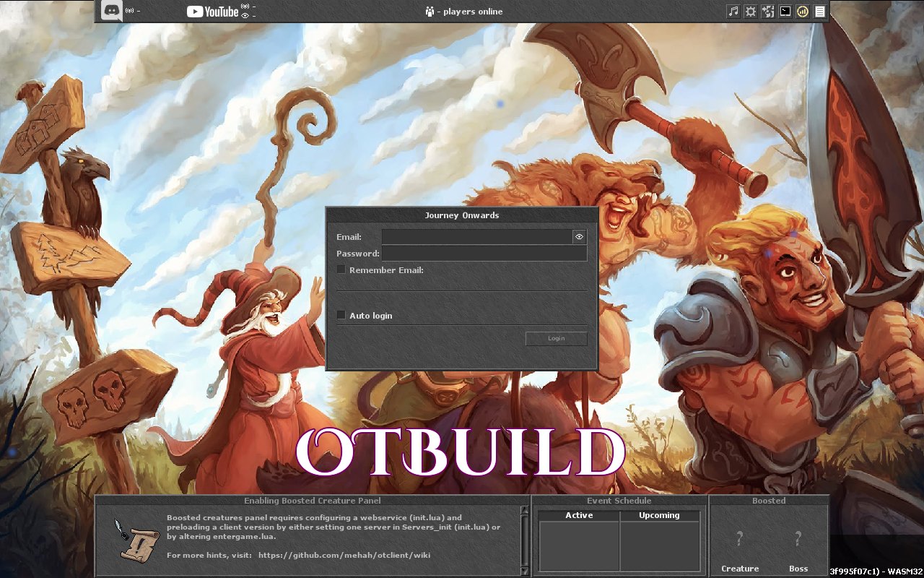Click the Boss label in Boosted panel
Screen dimensions: 924x578
click(798, 569)
